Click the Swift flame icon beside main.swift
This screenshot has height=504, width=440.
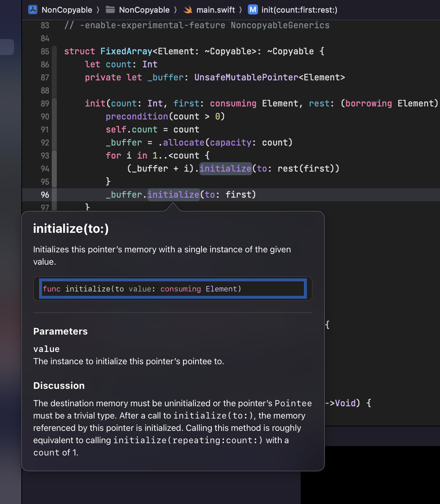click(188, 10)
